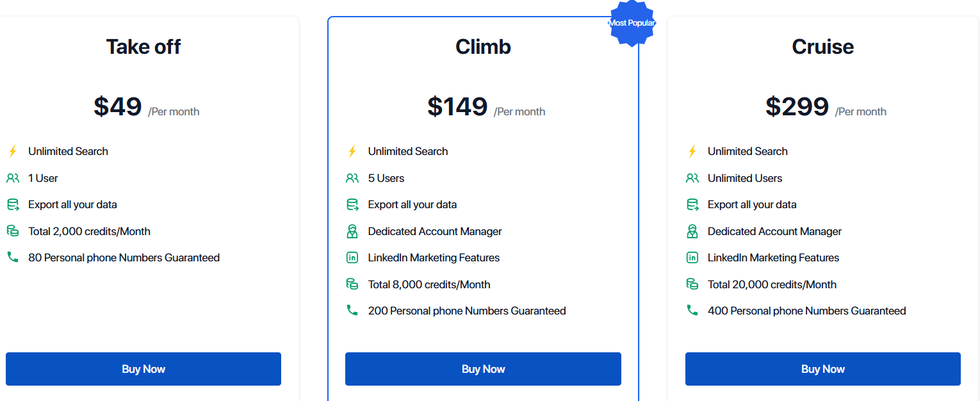Select the Dedicated Account Manager icon in Climb
Image resolution: width=980 pixels, height=401 pixels.
pyautogui.click(x=352, y=231)
